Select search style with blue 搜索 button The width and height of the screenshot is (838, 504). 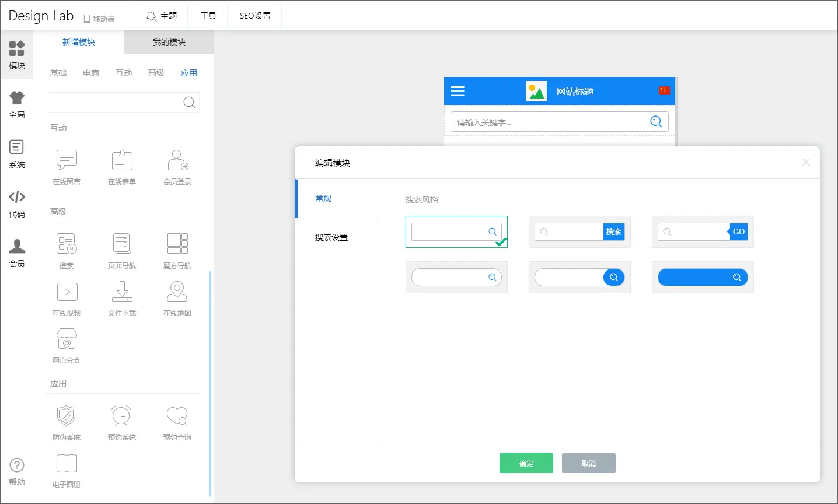579,232
